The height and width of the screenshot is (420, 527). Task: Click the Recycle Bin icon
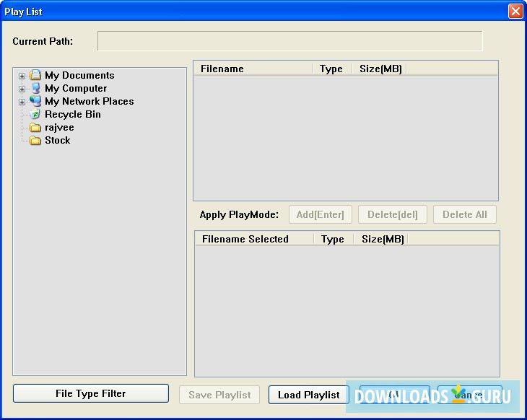click(x=35, y=114)
